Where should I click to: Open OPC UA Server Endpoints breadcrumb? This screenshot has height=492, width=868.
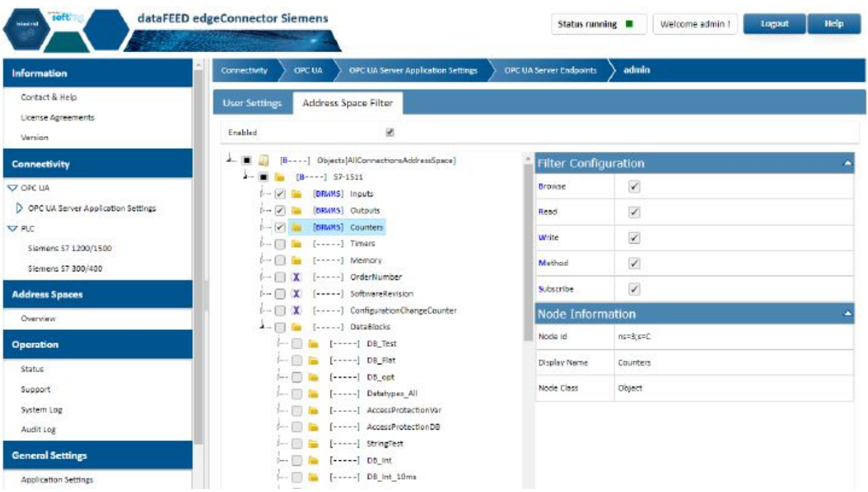coord(551,70)
